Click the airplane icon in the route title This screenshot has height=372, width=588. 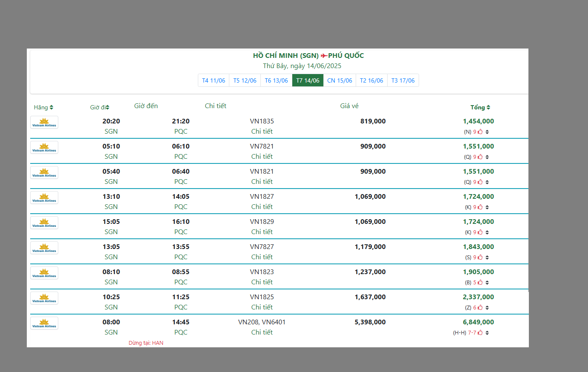tap(324, 56)
